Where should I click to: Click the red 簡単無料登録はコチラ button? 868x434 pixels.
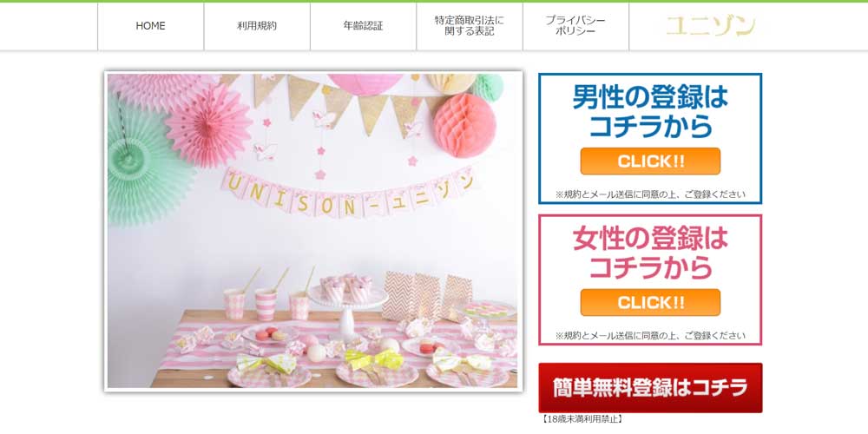[x=650, y=387]
